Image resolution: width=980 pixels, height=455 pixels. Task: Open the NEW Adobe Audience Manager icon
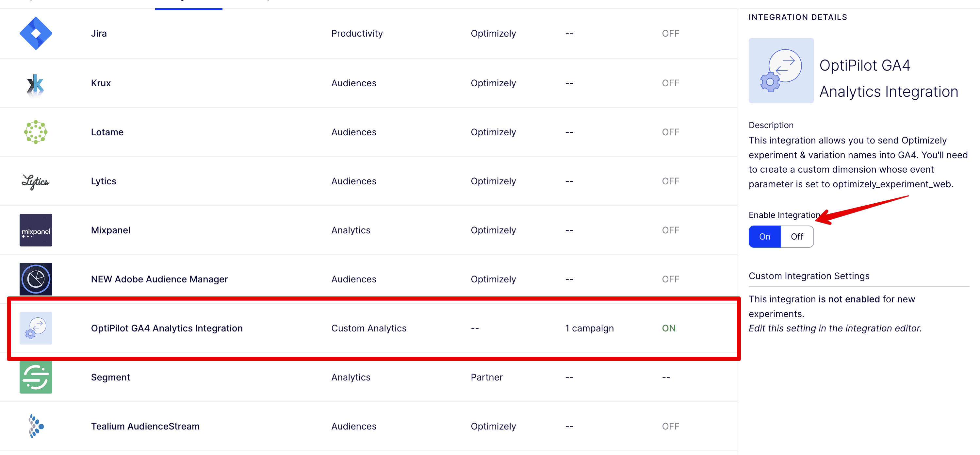click(x=36, y=279)
